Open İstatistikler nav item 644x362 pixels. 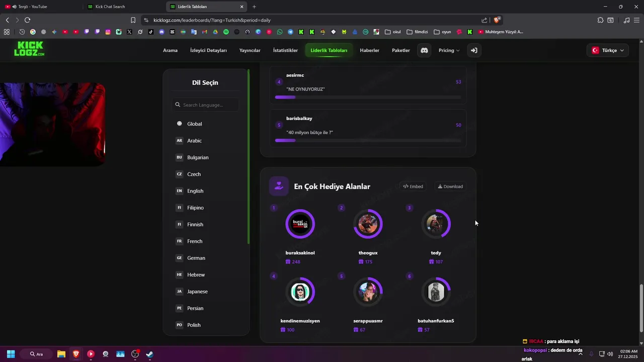tap(285, 50)
